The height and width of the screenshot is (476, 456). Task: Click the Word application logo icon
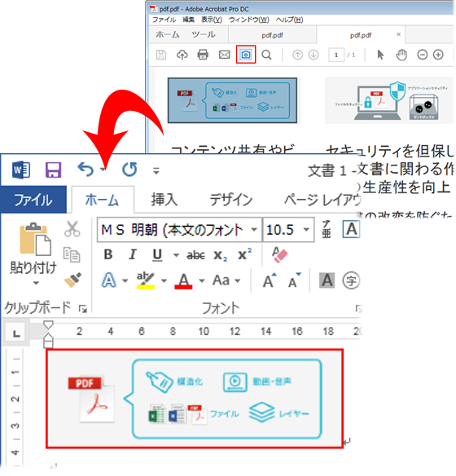pyautogui.click(x=21, y=170)
